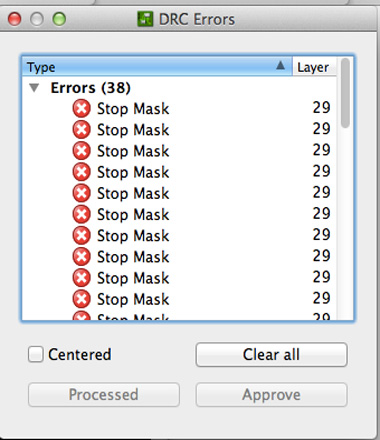Click the Processed button
The image size is (380, 440).
click(104, 395)
